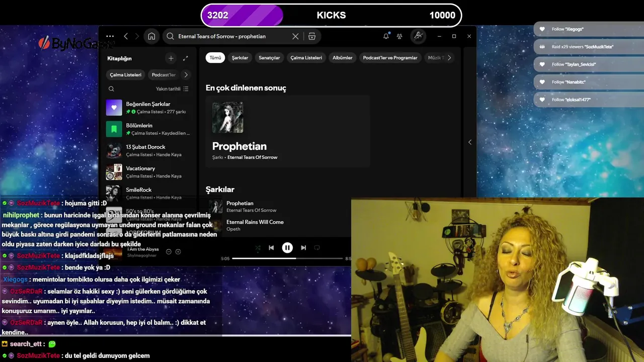
Task: Go forward with the right arrow
Action: pos(137,36)
